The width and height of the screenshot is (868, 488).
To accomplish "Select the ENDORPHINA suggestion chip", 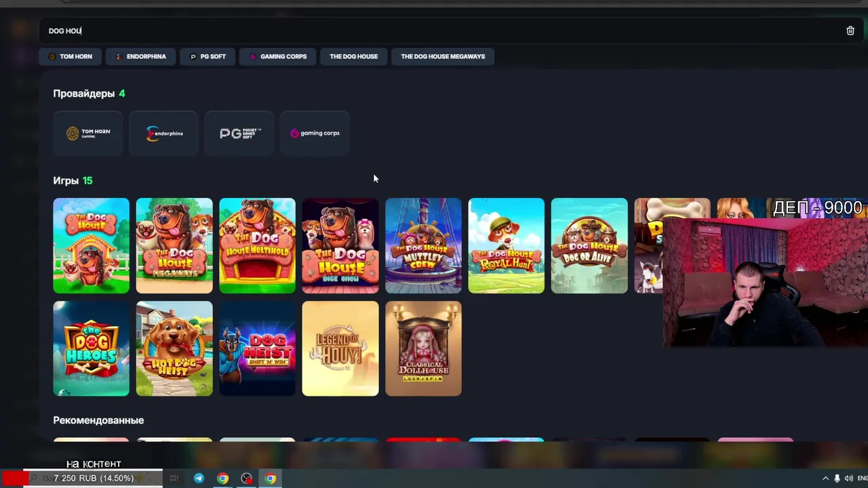I will click(x=140, y=56).
